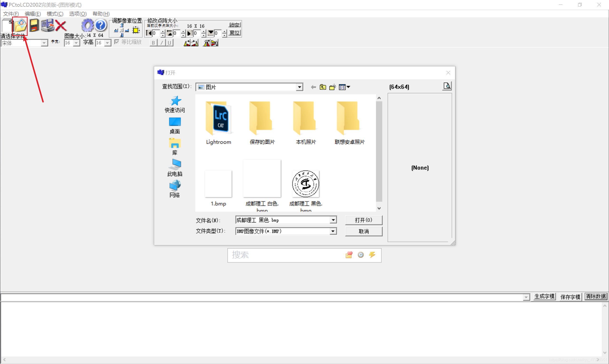
Task: Open settings via the gear icon
Action: tap(87, 25)
